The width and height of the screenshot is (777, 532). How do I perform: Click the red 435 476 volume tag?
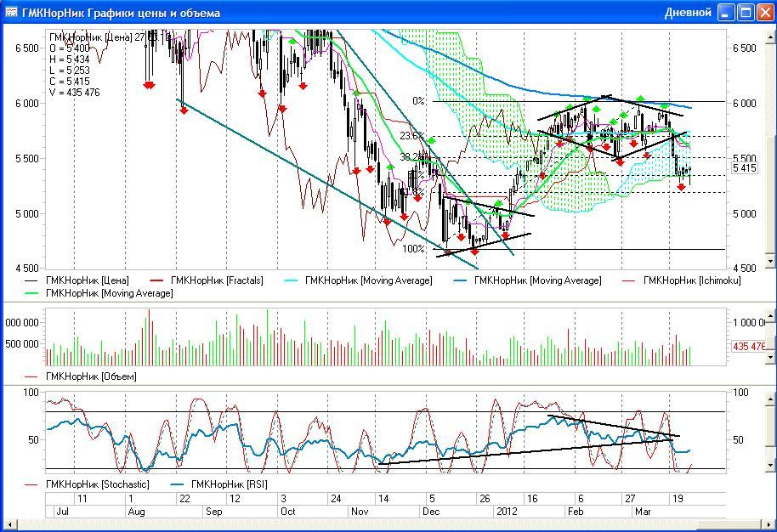(x=749, y=346)
